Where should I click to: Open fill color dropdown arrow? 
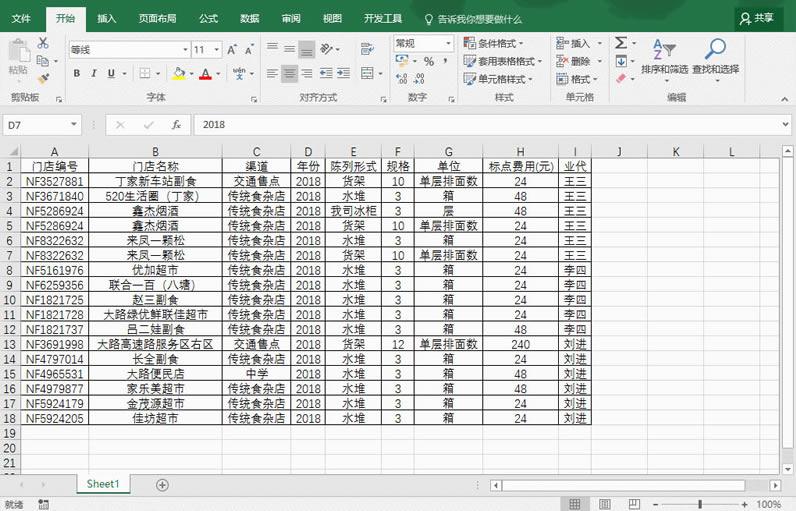[192, 74]
